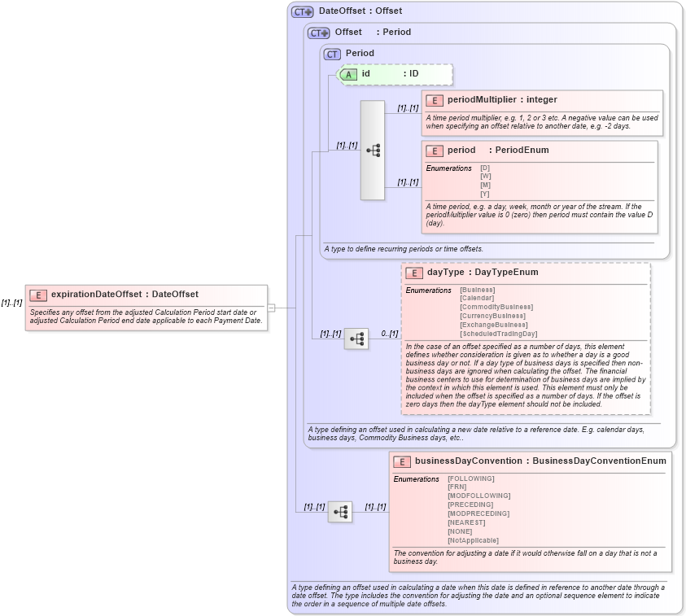
Task: Click the E icon beside dayType element
Action: [413, 273]
